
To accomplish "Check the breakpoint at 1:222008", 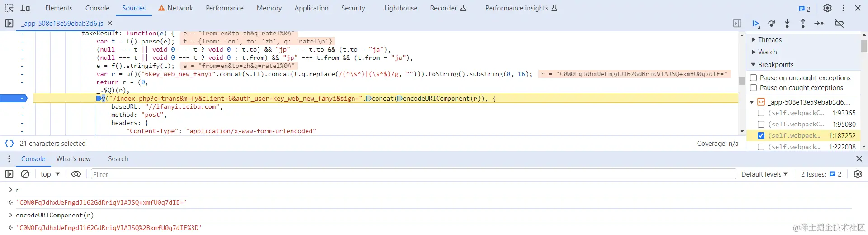I will tap(761, 147).
